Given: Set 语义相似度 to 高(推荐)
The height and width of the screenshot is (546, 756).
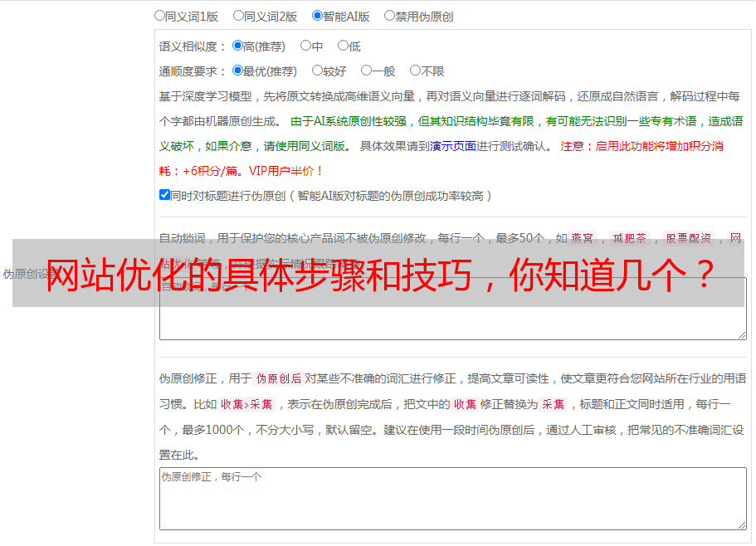Looking at the screenshot, I should click(237, 46).
